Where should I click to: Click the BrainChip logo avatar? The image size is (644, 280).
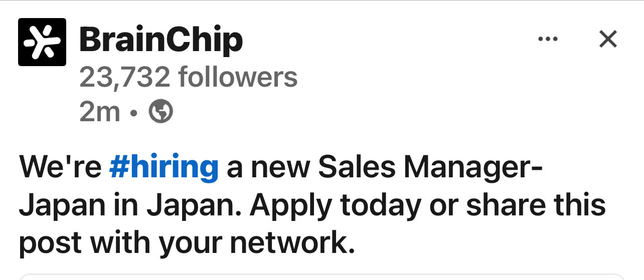pyautogui.click(x=42, y=42)
